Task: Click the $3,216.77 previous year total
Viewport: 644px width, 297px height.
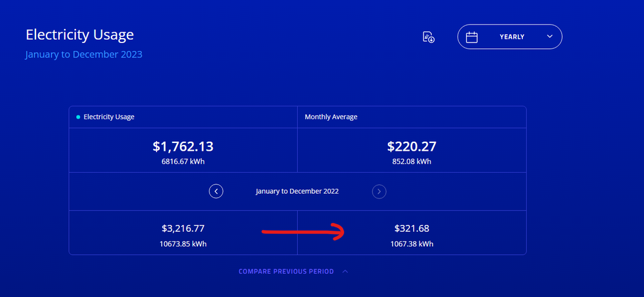Action: [x=183, y=228]
